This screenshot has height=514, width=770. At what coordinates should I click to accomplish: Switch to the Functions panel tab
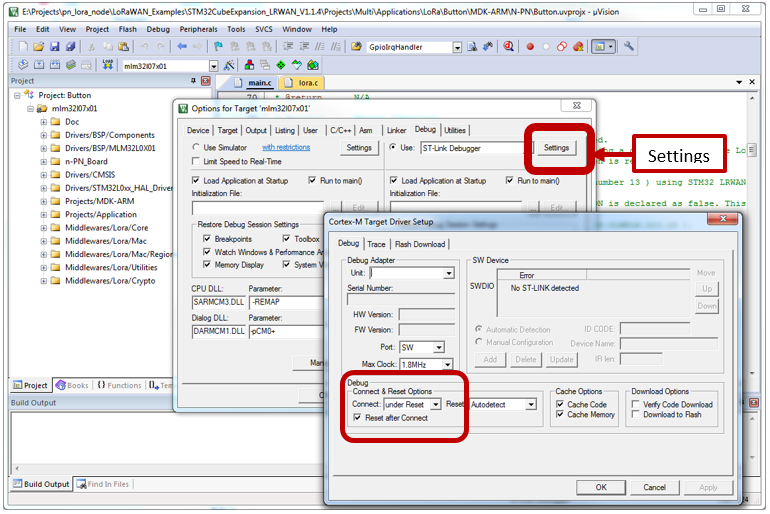click(119, 385)
